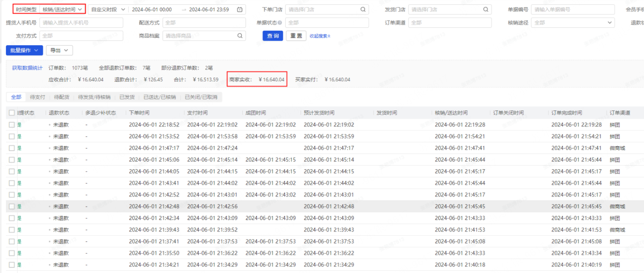Click the 发货门店 store picker field
The width and height of the screenshot is (644, 273).
coord(450,9)
